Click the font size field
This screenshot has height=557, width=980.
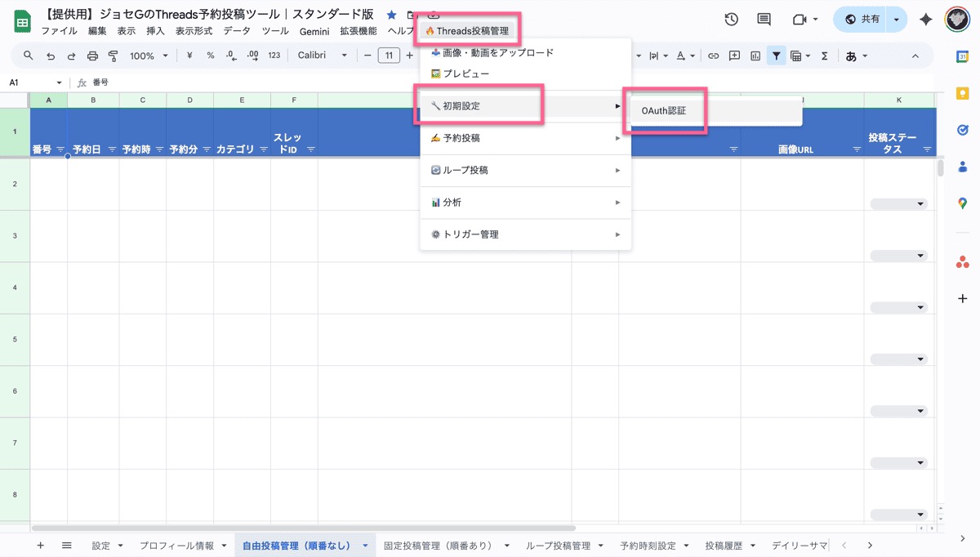pos(389,56)
